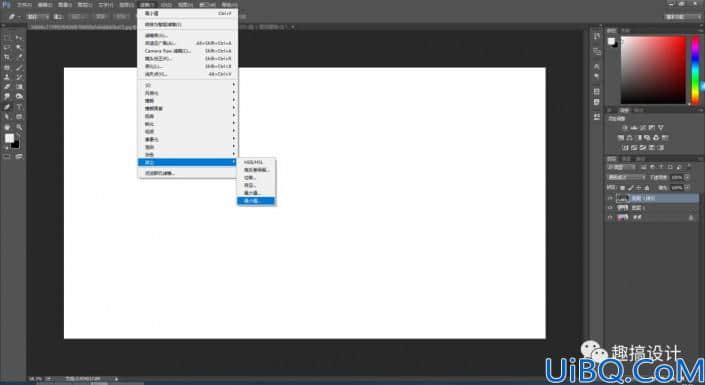Viewport: 705px width, 385px height.
Task: Click the zoom percentage field in status bar
Action: (x=36, y=379)
